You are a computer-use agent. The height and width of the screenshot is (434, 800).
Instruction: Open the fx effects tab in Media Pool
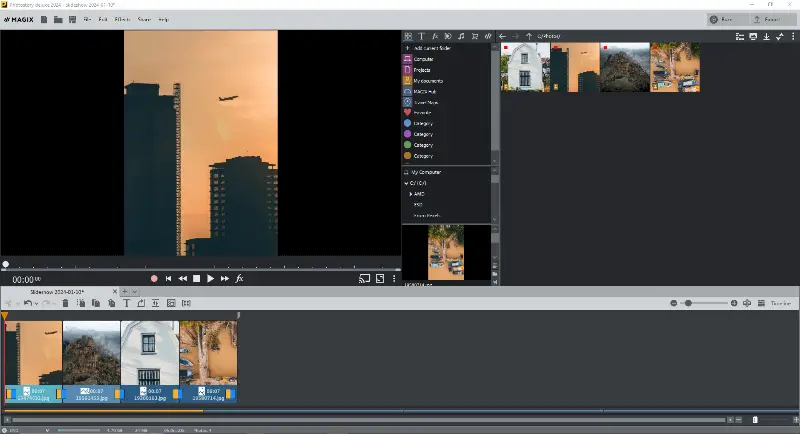pyautogui.click(x=435, y=36)
